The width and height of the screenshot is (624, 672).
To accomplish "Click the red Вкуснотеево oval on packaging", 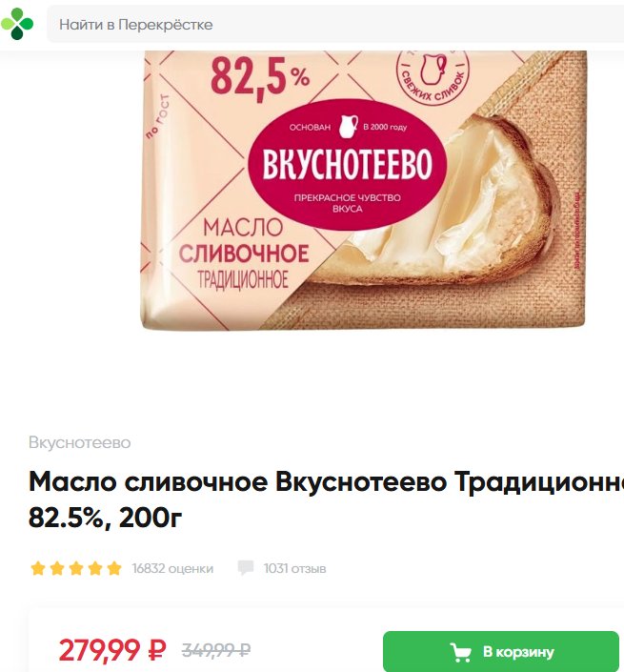I will click(x=348, y=165).
